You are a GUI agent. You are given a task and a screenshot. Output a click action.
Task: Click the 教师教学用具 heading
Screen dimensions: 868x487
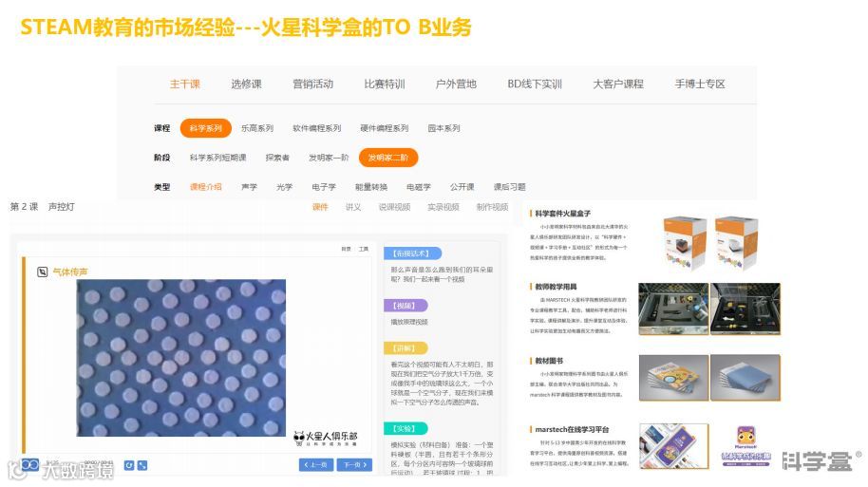click(556, 287)
